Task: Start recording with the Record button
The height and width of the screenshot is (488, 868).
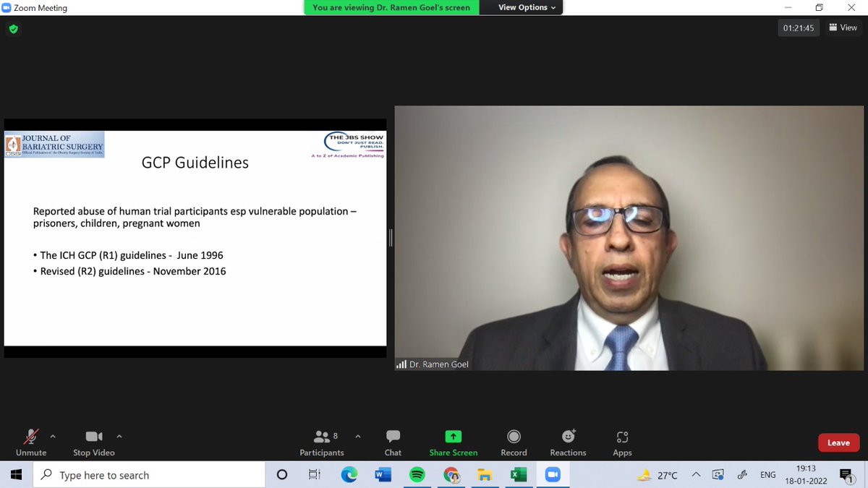Action: 514,442
